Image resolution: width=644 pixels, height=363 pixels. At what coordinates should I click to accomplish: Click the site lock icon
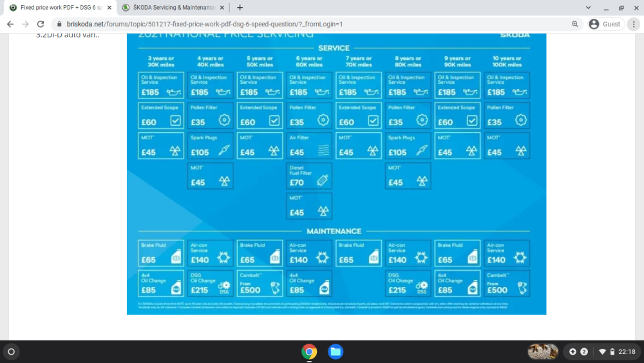click(x=59, y=25)
